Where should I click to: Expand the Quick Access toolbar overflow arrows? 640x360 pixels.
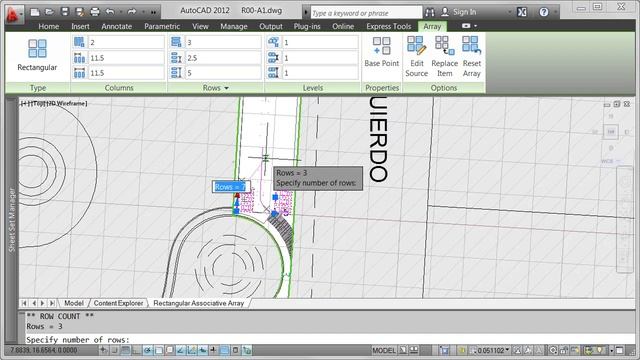pos(153,12)
